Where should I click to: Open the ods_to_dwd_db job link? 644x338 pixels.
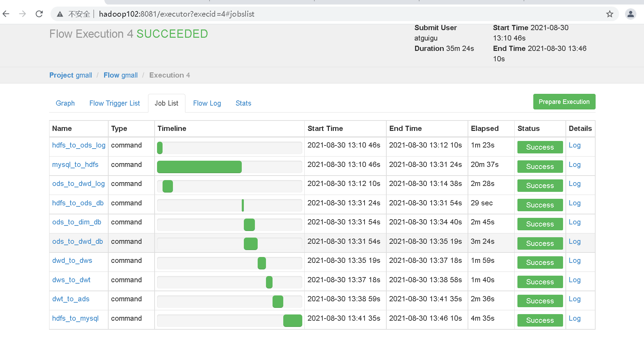77,241
